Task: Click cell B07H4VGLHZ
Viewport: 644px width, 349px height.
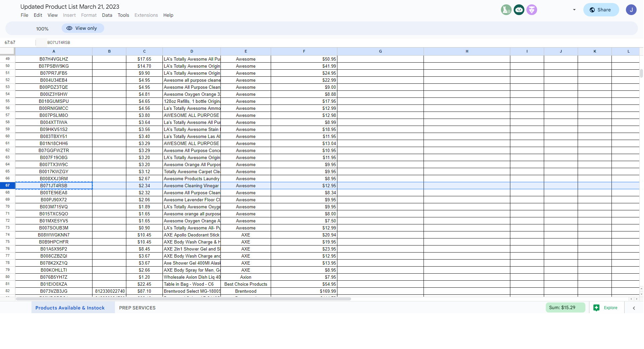Action: pyautogui.click(x=54, y=59)
